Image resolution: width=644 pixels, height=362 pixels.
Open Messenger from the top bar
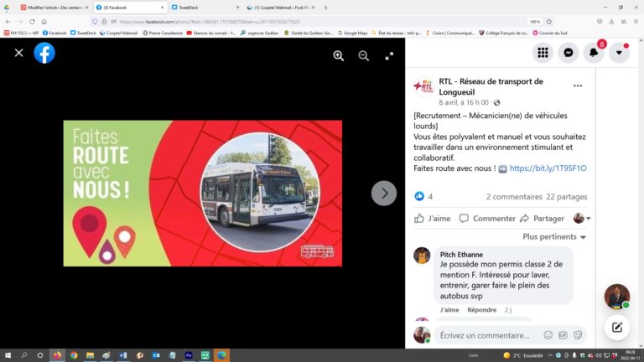tap(568, 52)
